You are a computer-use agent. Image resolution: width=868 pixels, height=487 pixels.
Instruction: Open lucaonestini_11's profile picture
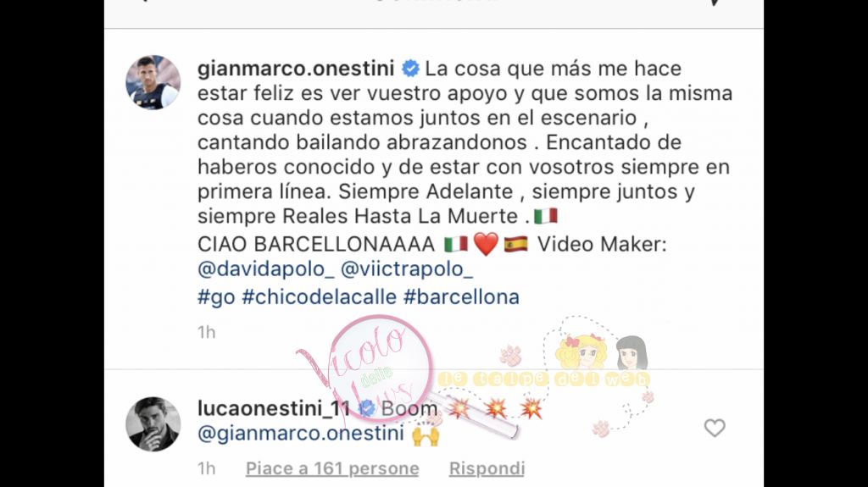tap(153, 424)
